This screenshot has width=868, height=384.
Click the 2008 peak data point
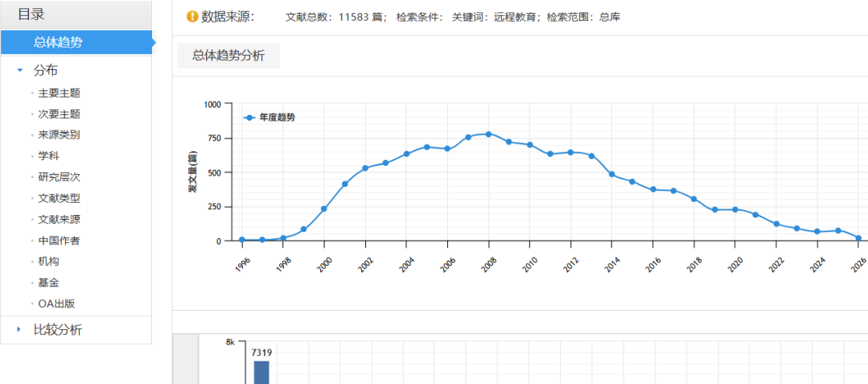(488, 134)
